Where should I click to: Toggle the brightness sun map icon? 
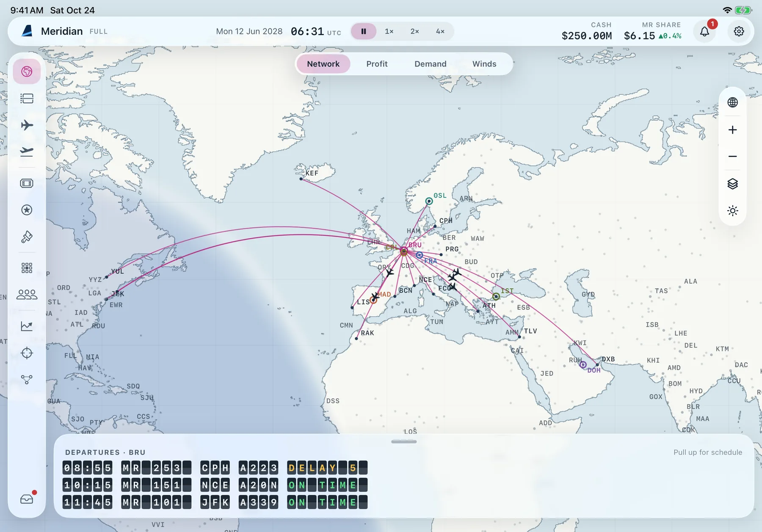(x=732, y=211)
